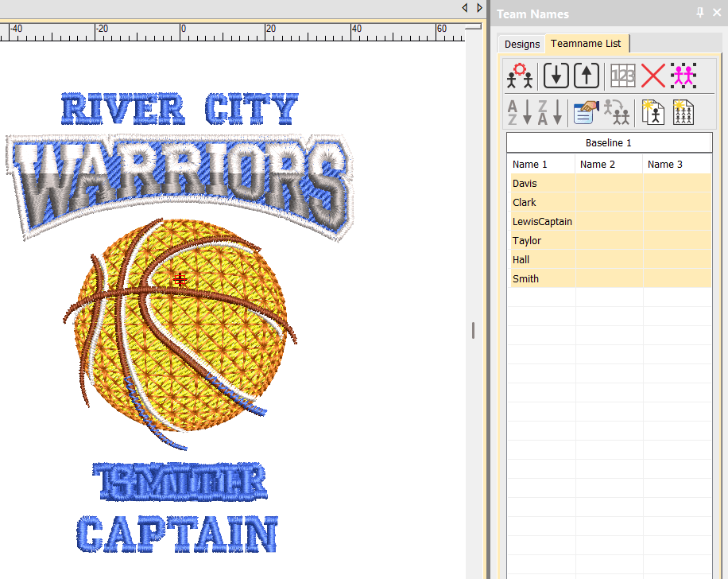Click the empty Name 2 cell beside Smith
728x579 pixels.
[x=608, y=279]
